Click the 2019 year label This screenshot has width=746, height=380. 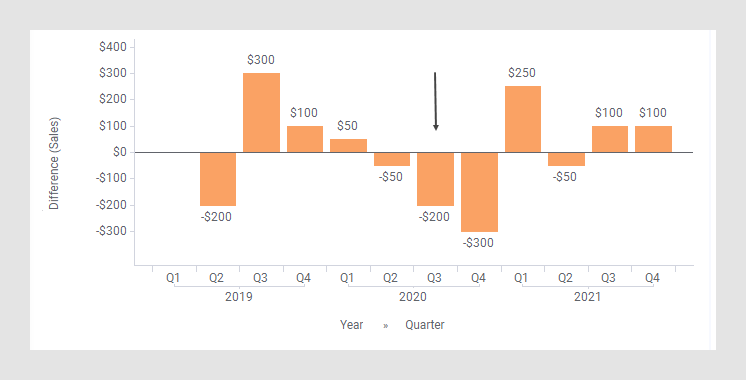coord(239,297)
